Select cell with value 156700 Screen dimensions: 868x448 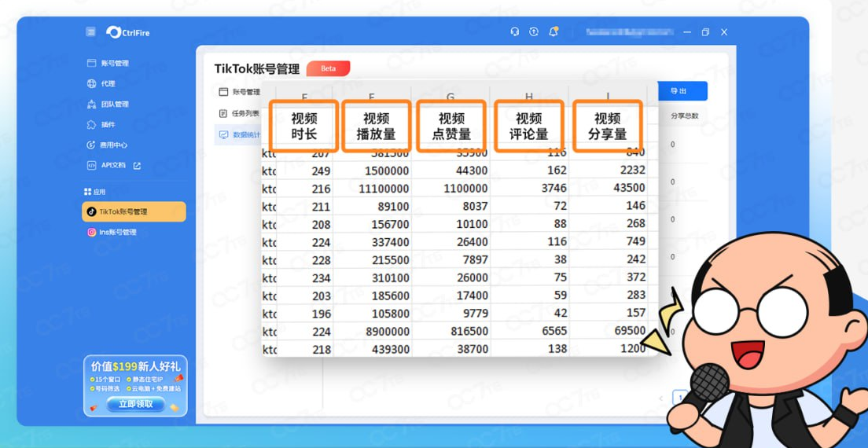(372, 225)
